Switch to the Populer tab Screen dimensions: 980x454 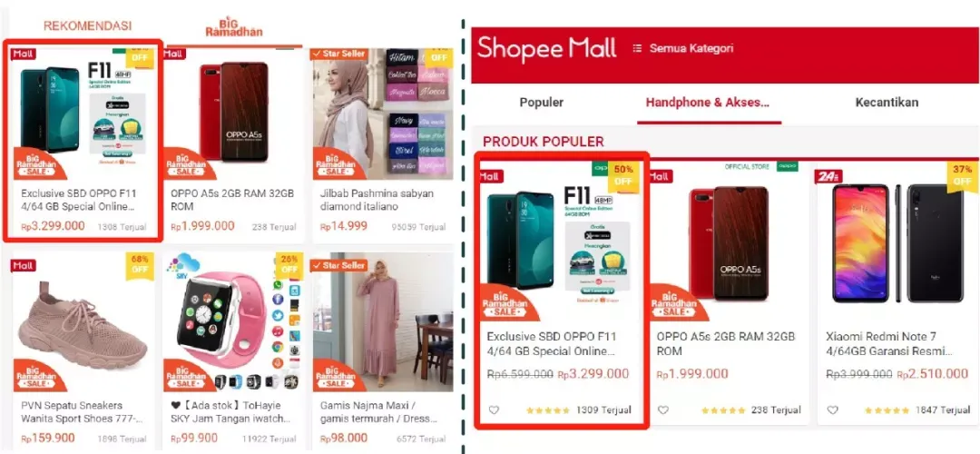tap(541, 103)
